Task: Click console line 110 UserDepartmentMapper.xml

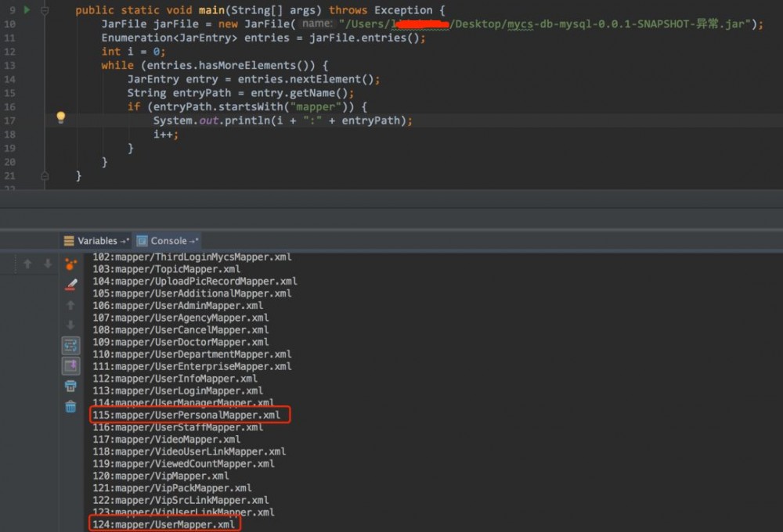Action: coord(192,354)
